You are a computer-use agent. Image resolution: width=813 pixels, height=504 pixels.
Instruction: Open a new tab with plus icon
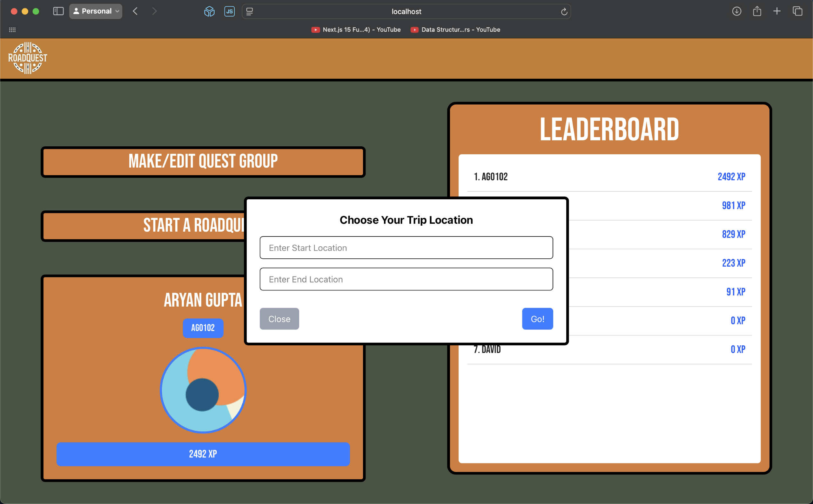click(777, 11)
